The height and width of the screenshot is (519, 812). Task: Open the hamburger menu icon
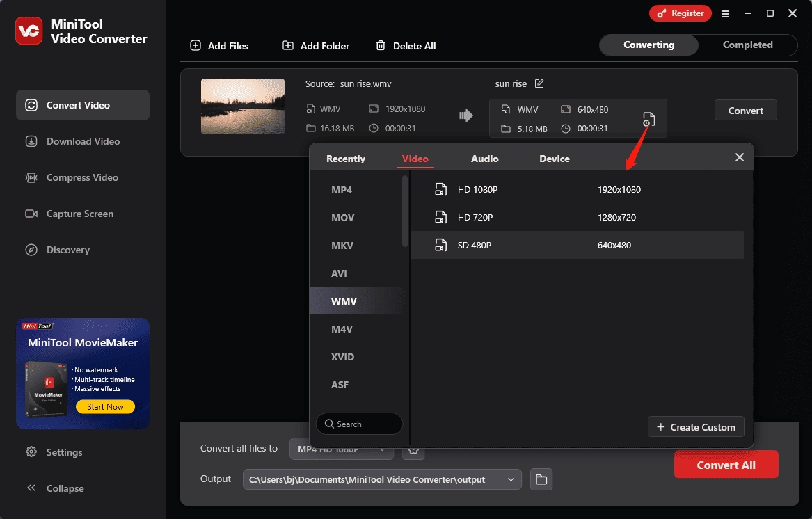click(726, 14)
